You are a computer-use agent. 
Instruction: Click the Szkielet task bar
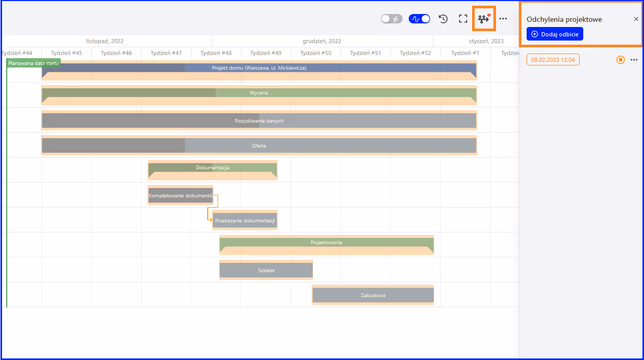tap(266, 270)
